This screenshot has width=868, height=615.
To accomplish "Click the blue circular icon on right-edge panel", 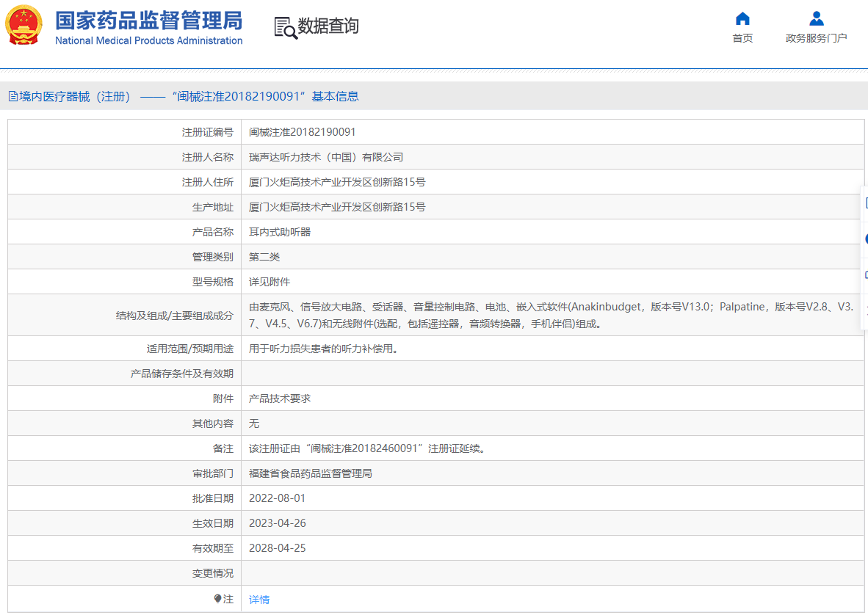I will click(866, 239).
